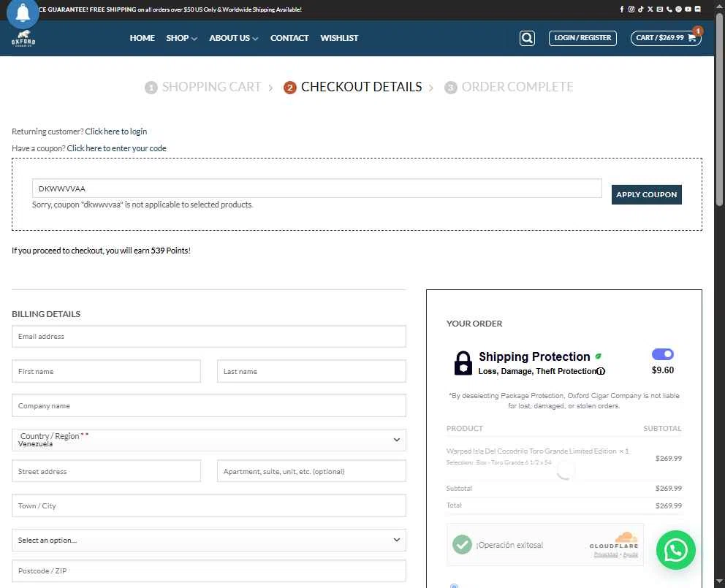
Task: Open the WISHLIST menu item
Action: pyautogui.click(x=339, y=38)
